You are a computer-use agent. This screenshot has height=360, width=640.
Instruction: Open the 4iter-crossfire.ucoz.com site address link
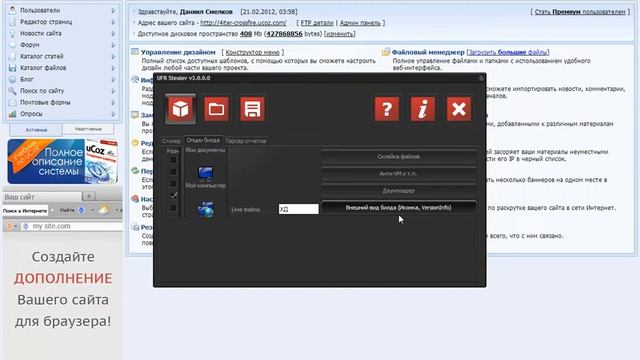pyautogui.click(x=243, y=23)
